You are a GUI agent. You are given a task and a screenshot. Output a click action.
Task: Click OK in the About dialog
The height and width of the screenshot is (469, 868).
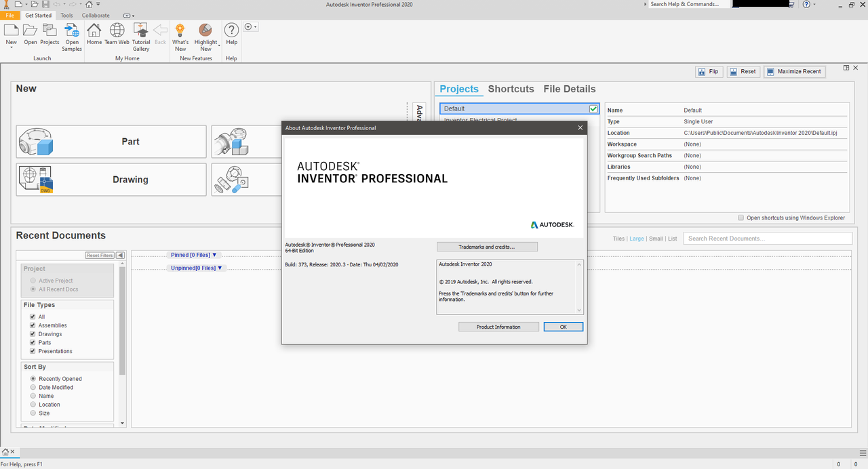[563, 327]
